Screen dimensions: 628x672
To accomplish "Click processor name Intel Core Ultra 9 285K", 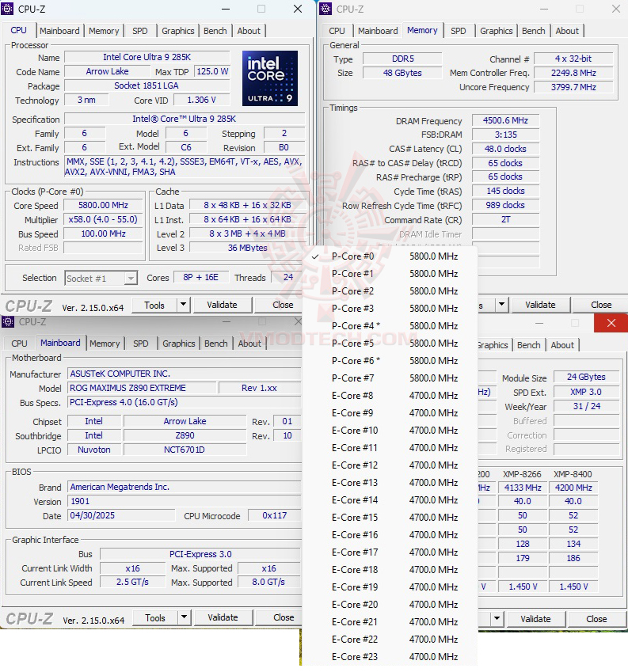I will [147, 57].
